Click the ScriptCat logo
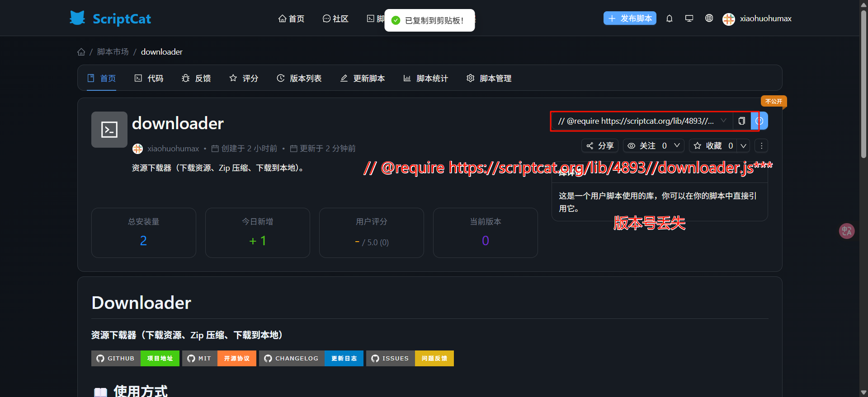The height and width of the screenshot is (397, 868). pos(110,19)
